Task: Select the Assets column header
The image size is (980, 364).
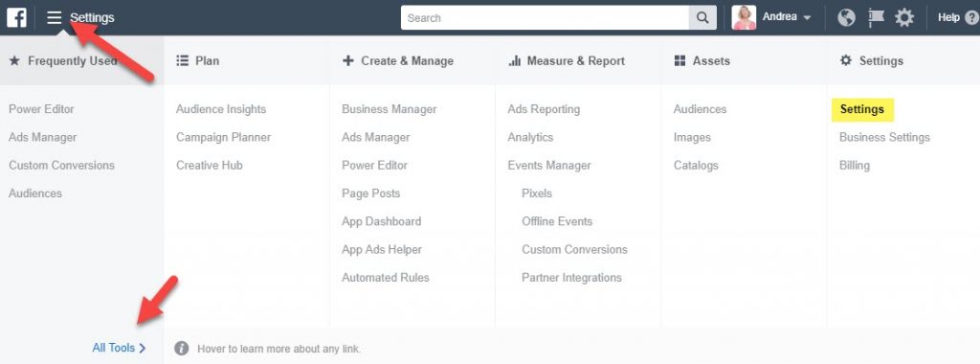Action: click(702, 60)
